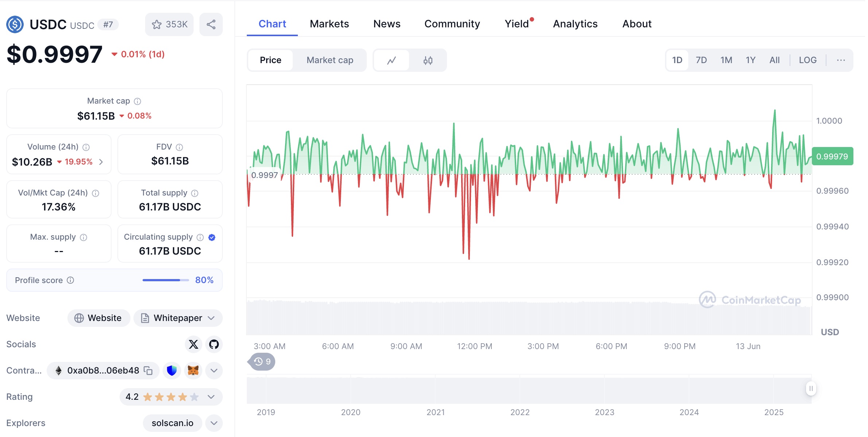Set chart range to 1M

pos(726,60)
